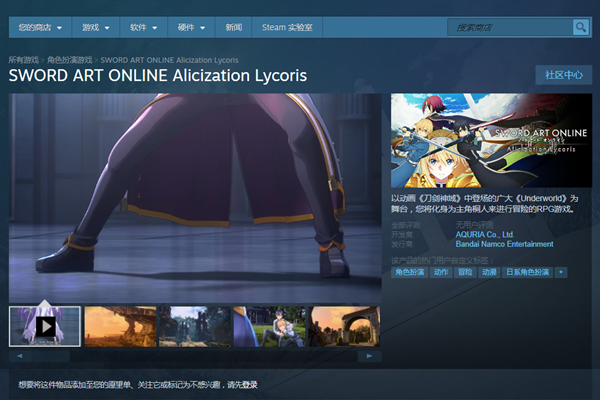Open the 您的商店 dropdown menu

click(40, 28)
